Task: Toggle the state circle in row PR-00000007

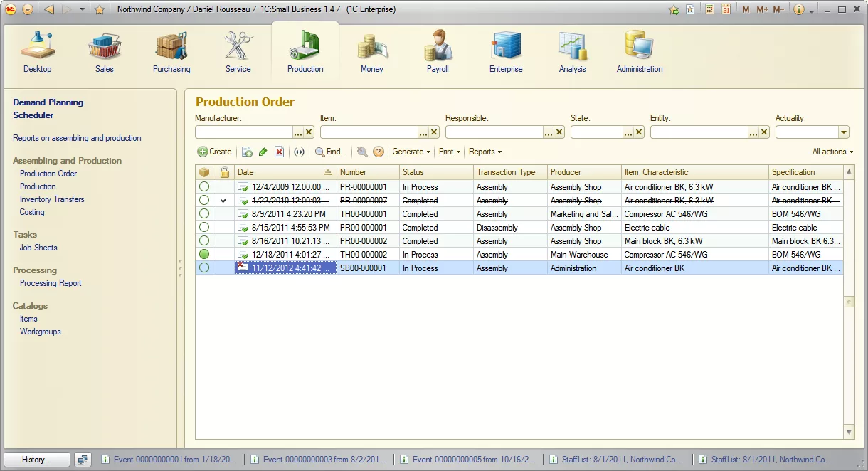Action: click(205, 201)
